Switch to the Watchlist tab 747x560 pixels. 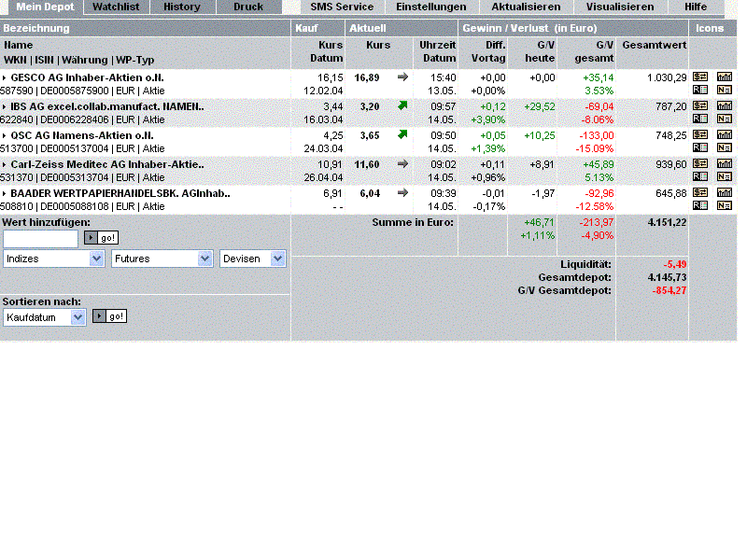[116, 7]
